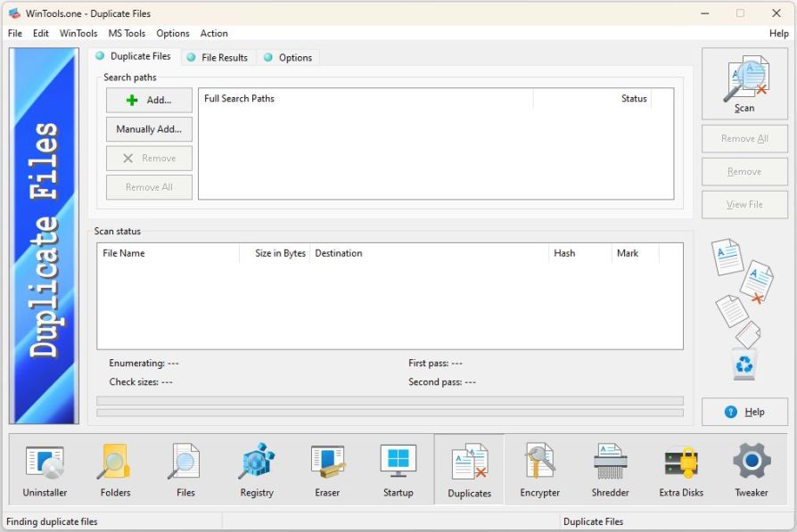Screen dimensions: 797x532
Task: Click the lower scan progress bar
Action: 390,413
